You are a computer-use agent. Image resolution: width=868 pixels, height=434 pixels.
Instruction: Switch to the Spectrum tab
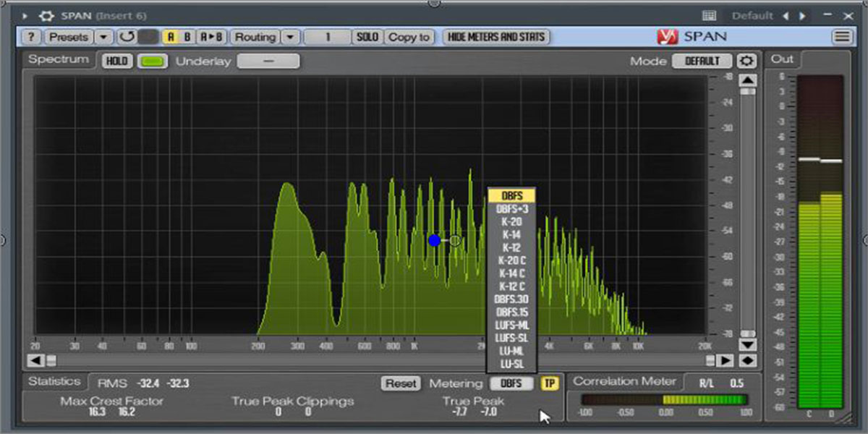59,59
